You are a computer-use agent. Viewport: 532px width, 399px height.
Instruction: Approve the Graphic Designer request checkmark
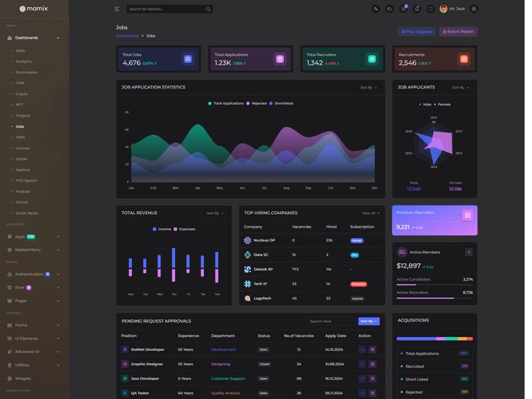tap(362, 364)
